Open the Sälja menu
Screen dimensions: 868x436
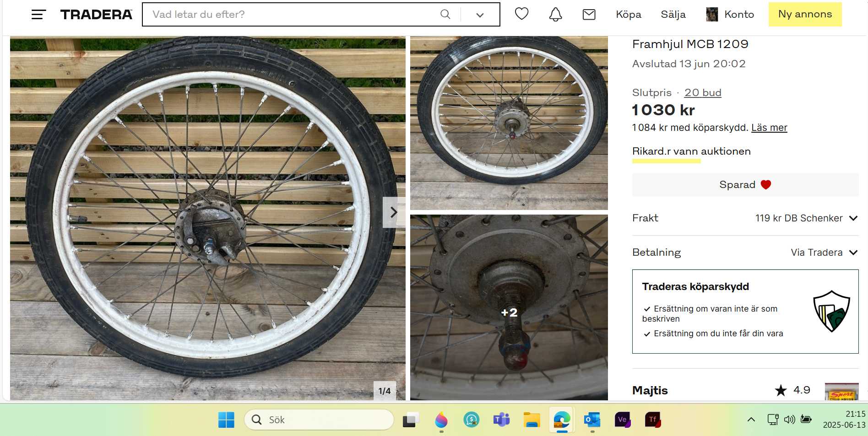coord(673,15)
